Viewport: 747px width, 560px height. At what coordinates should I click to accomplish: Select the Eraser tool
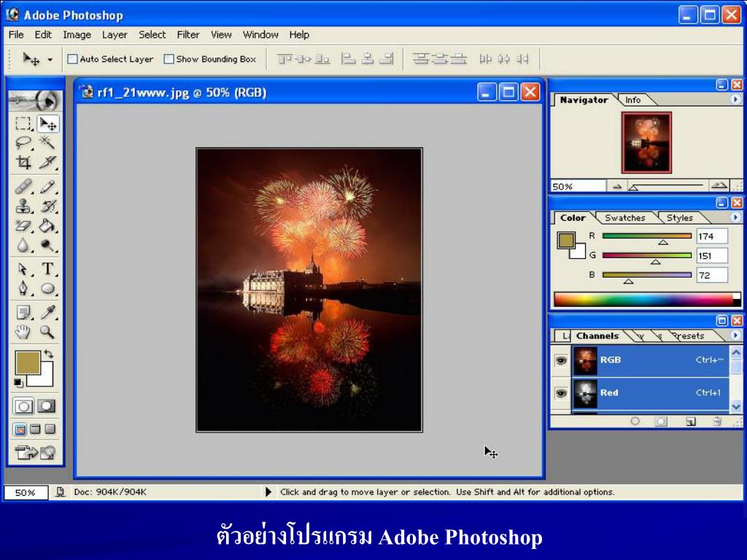(23, 225)
